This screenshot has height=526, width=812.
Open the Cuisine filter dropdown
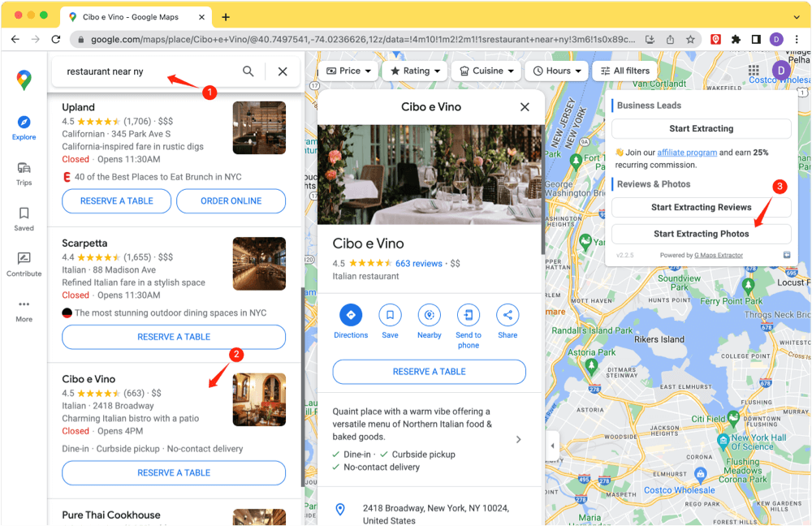click(x=486, y=71)
